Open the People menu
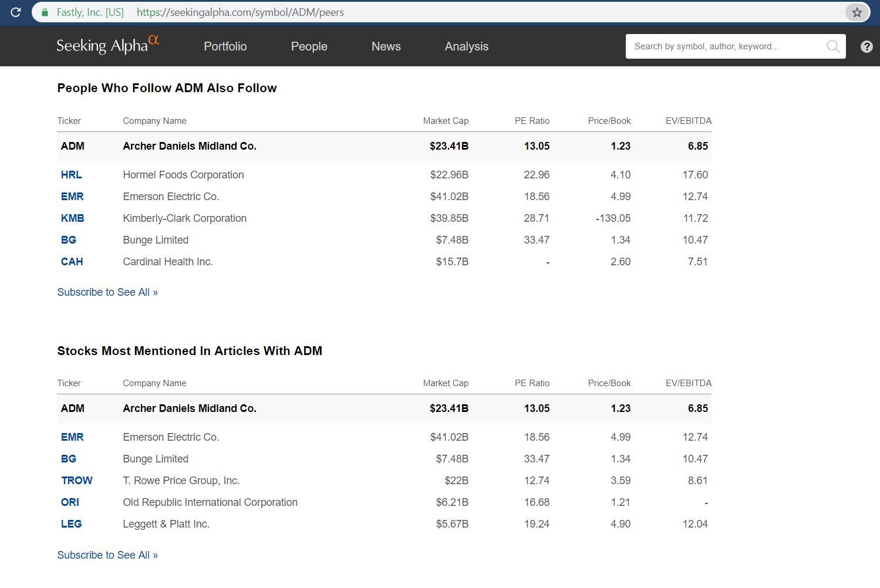The height and width of the screenshot is (588, 880). [x=309, y=46]
